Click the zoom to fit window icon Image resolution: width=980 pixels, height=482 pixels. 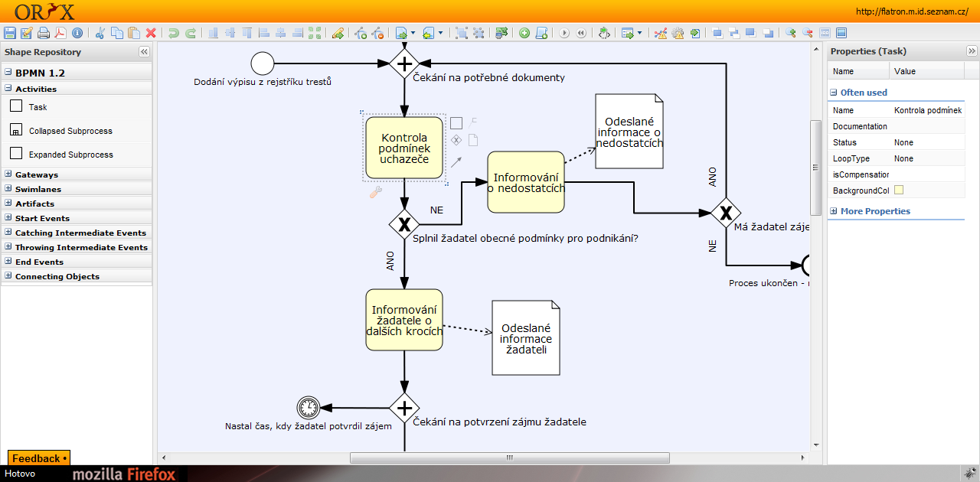[x=841, y=33]
